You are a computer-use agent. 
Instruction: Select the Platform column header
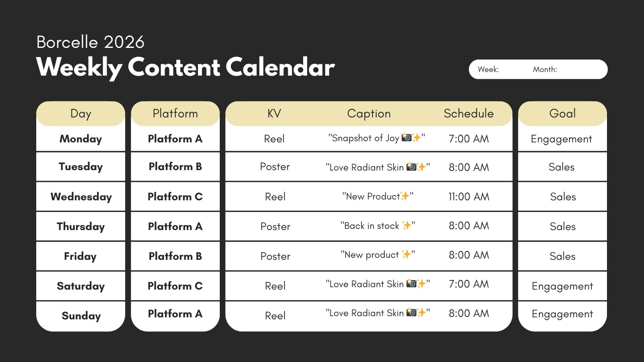(175, 113)
